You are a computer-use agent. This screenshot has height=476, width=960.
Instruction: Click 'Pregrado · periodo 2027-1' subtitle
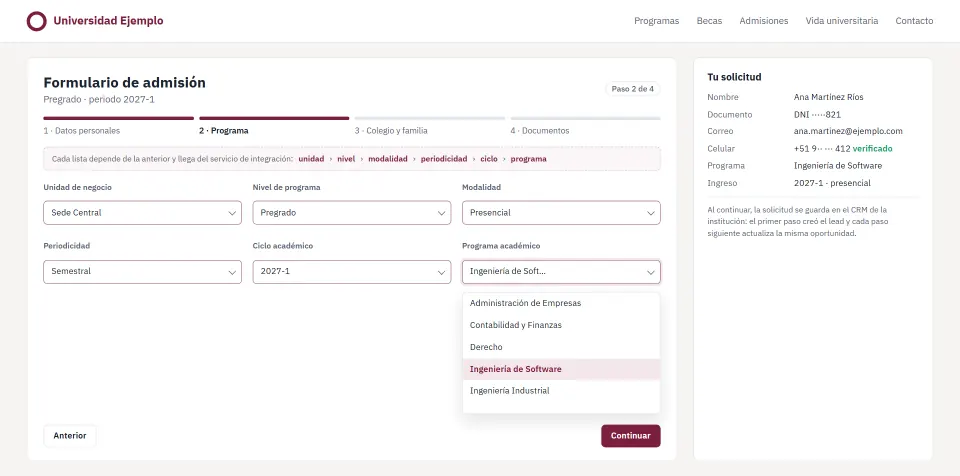coord(99,99)
